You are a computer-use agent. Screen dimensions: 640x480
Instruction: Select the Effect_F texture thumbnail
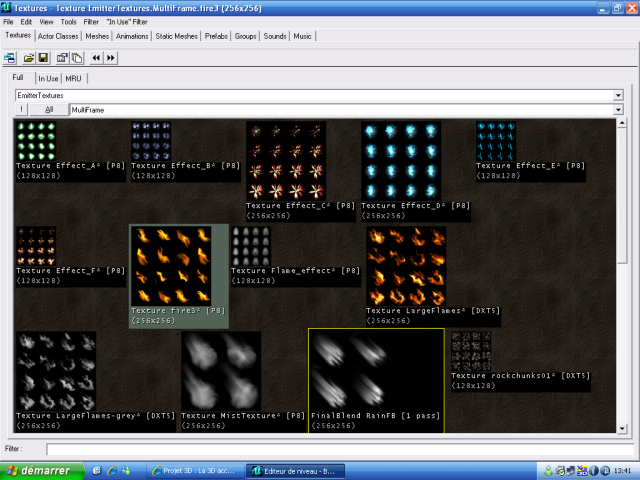point(36,246)
